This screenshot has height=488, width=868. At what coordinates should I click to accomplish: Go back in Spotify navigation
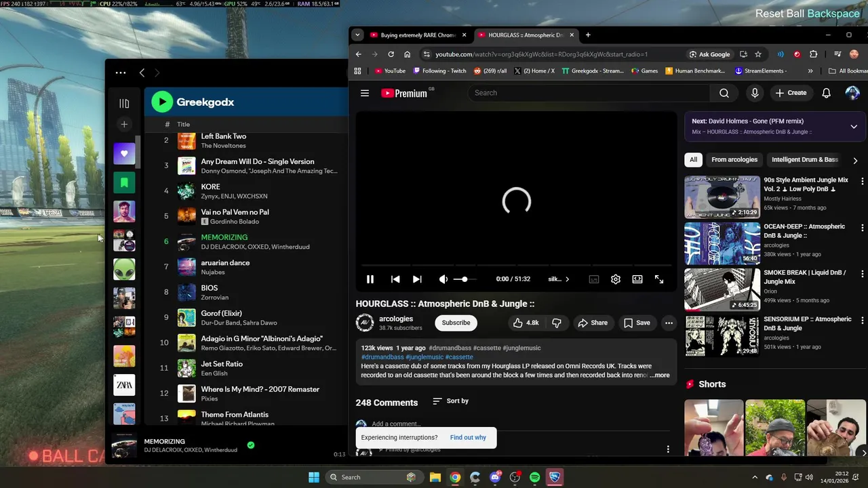(142, 73)
